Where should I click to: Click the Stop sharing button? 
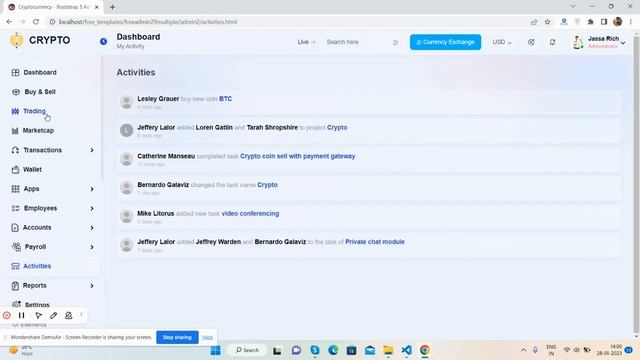point(177,338)
